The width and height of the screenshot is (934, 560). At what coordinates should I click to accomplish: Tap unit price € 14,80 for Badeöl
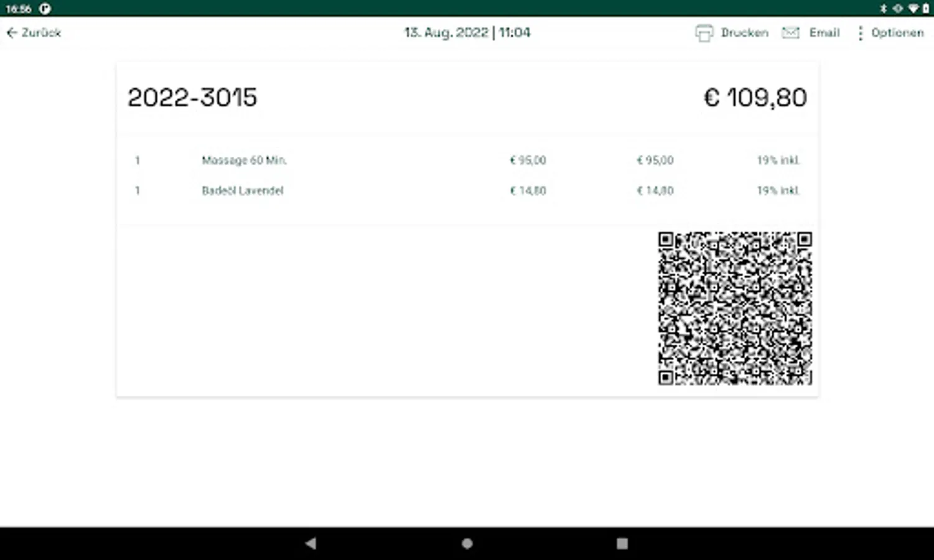coord(528,191)
